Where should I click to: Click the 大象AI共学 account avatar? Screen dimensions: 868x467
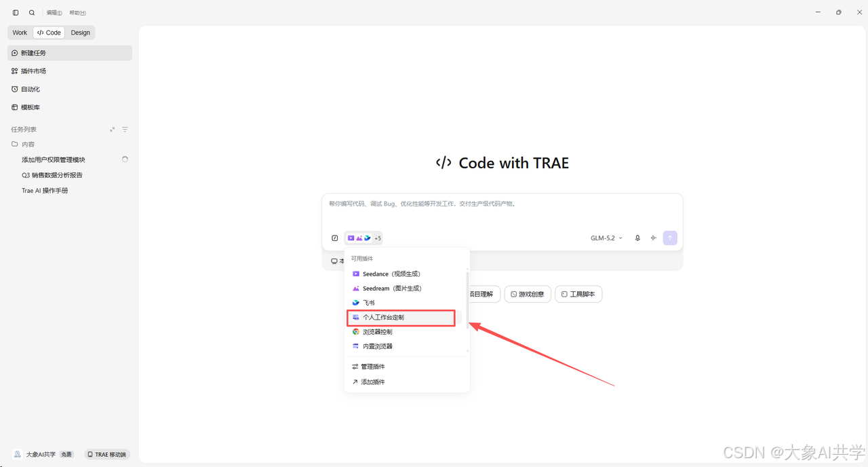pos(18,454)
